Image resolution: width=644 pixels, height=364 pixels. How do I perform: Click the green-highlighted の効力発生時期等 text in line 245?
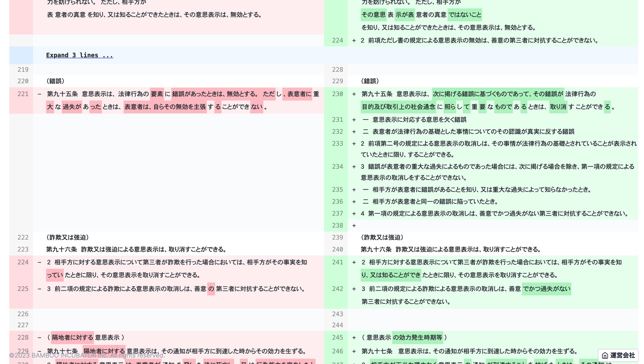(x=418, y=338)
